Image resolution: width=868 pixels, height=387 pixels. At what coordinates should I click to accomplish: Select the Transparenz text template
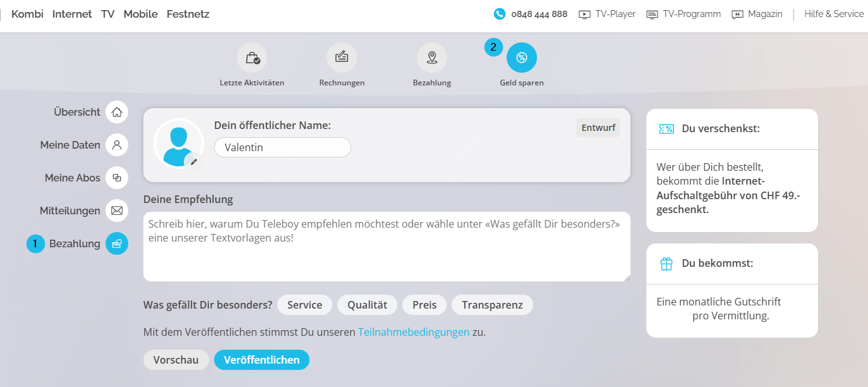[492, 305]
